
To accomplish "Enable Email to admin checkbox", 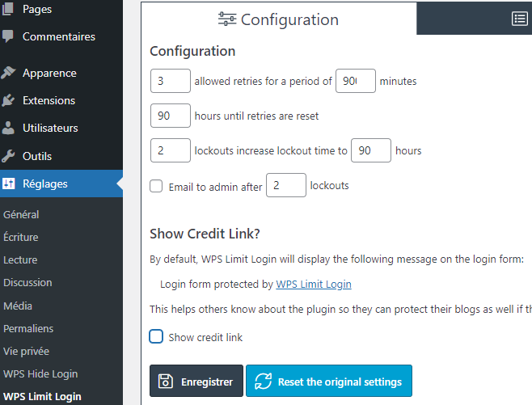I will coord(157,186).
